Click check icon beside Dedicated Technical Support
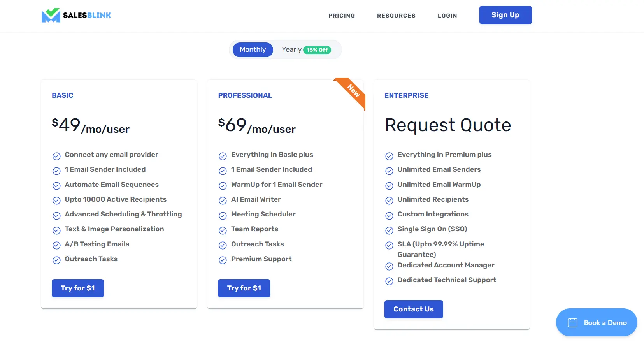The width and height of the screenshot is (644, 343). click(x=389, y=281)
